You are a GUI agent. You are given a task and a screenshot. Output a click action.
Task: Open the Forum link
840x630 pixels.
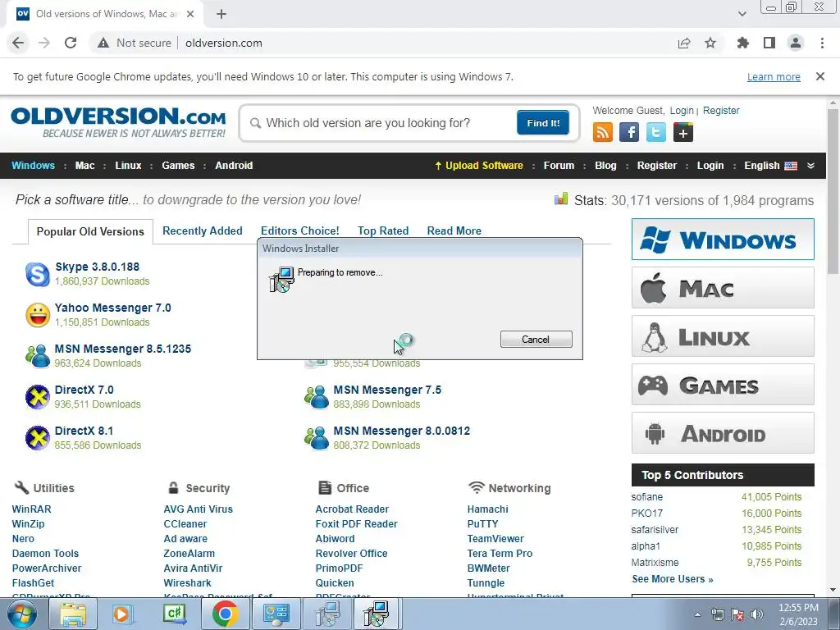(559, 166)
